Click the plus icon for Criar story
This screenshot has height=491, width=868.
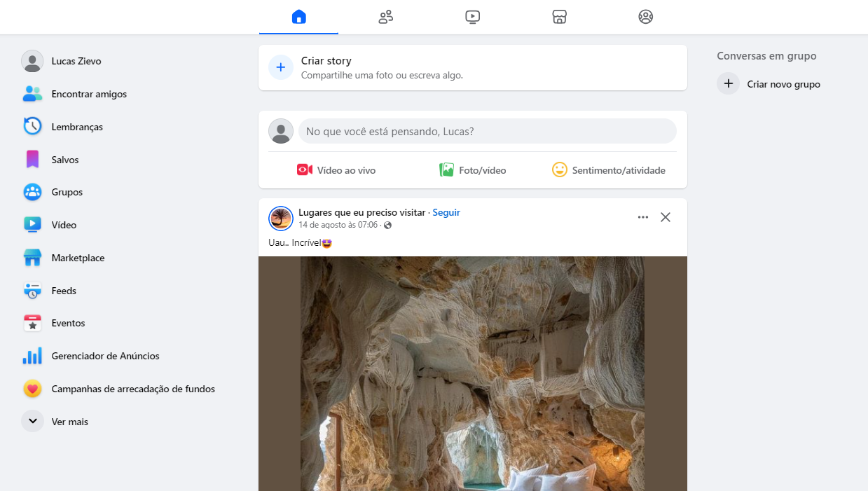click(281, 67)
